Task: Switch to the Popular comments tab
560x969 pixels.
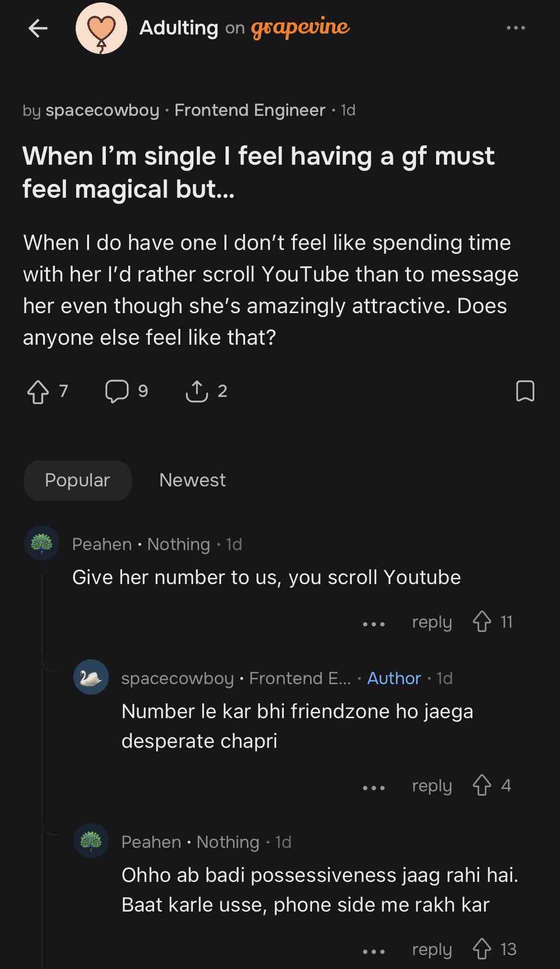Action: pos(78,480)
